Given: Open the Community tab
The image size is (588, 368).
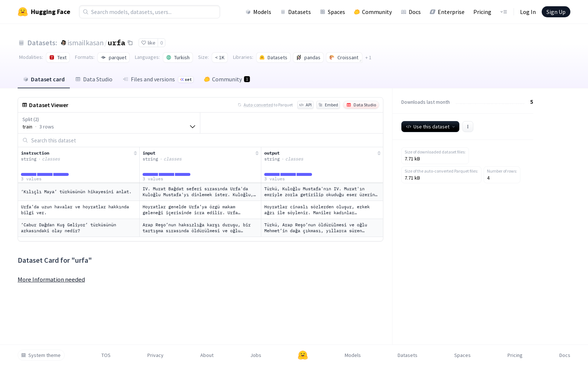Looking at the screenshot, I should [227, 79].
